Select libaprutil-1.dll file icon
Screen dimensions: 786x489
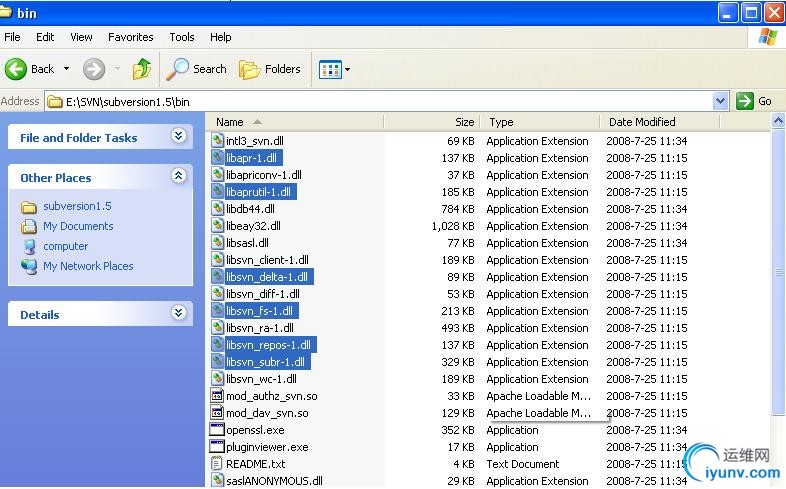point(217,191)
